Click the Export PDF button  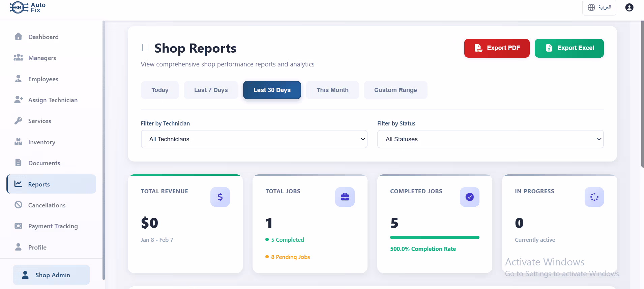[x=497, y=48]
